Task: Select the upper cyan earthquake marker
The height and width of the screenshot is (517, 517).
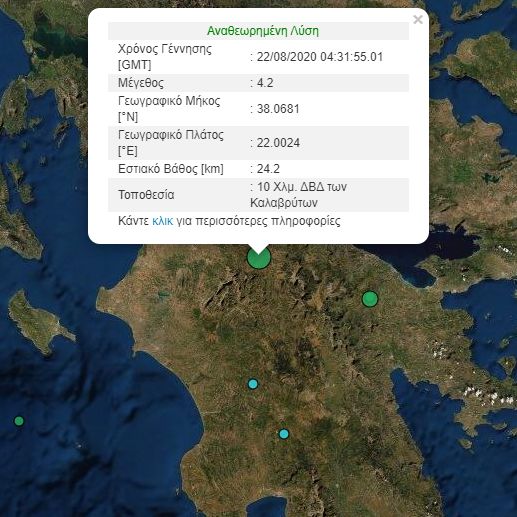Action: pyautogui.click(x=253, y=384)
